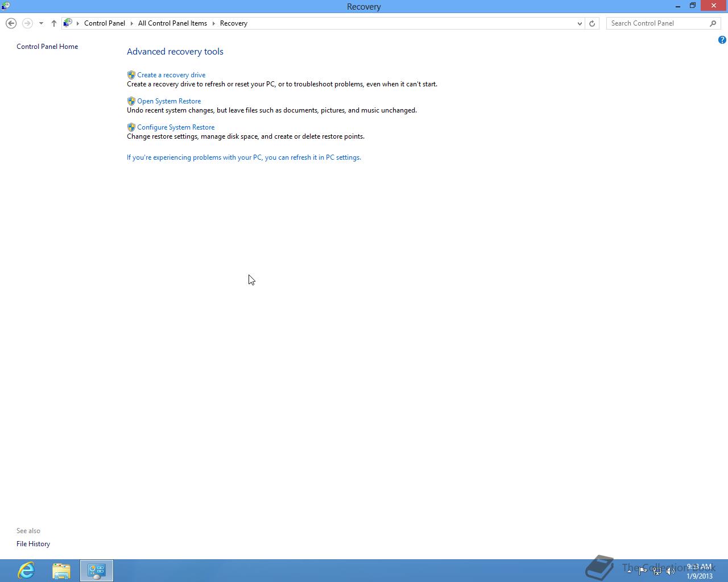
Task: Select All Control Panel Items breadcrumb
Action: (172, 23)
